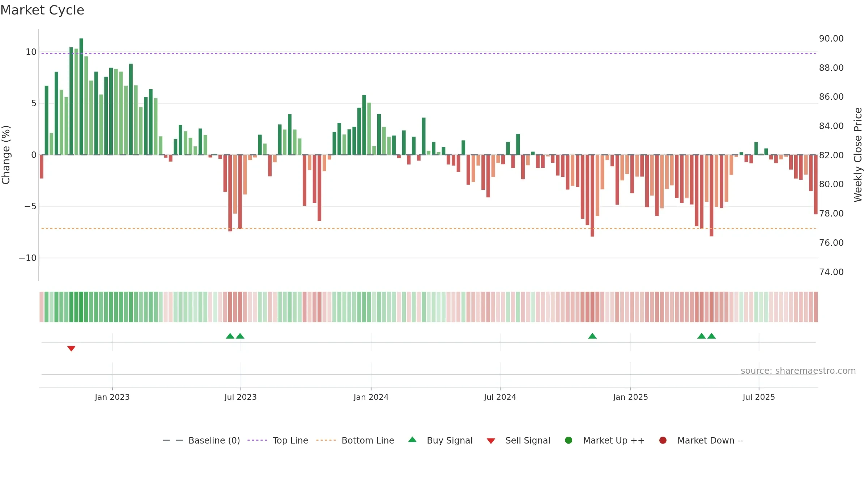Click the red Sell Signal triangle legend icon
868x488 pixels.
click(x=491, y=441)
